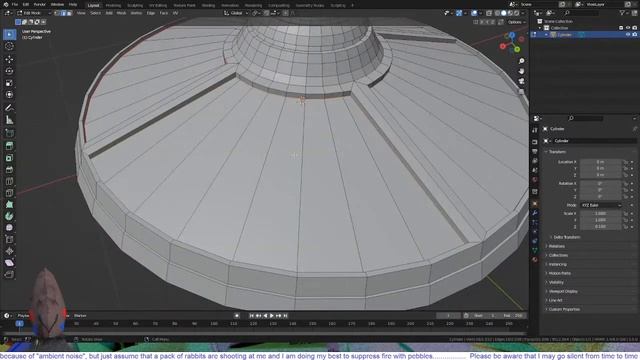The height and width of the screenshot is (360, 640).
Task: Open the Modifier properties wrench tab
Action: coord(535,213)
